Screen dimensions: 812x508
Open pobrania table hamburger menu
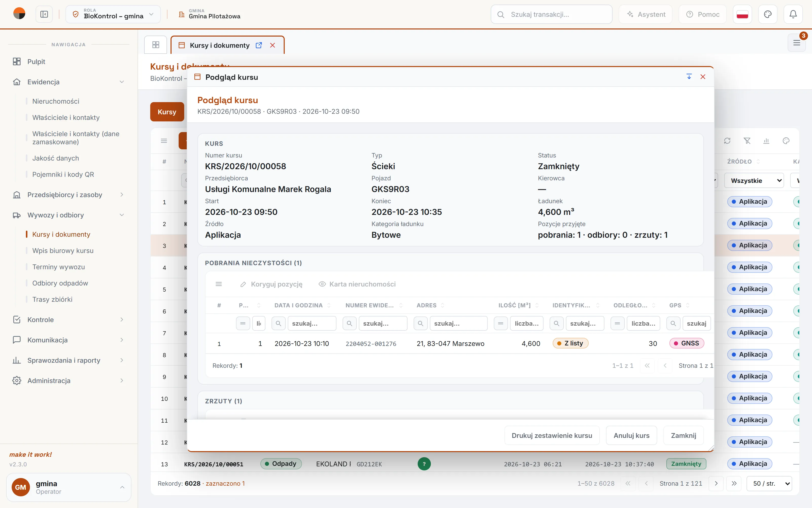[x=219, y=284]
